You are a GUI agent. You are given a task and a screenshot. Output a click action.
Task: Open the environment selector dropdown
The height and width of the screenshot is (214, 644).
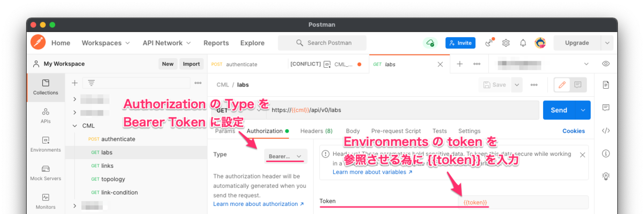click(543, 64)
